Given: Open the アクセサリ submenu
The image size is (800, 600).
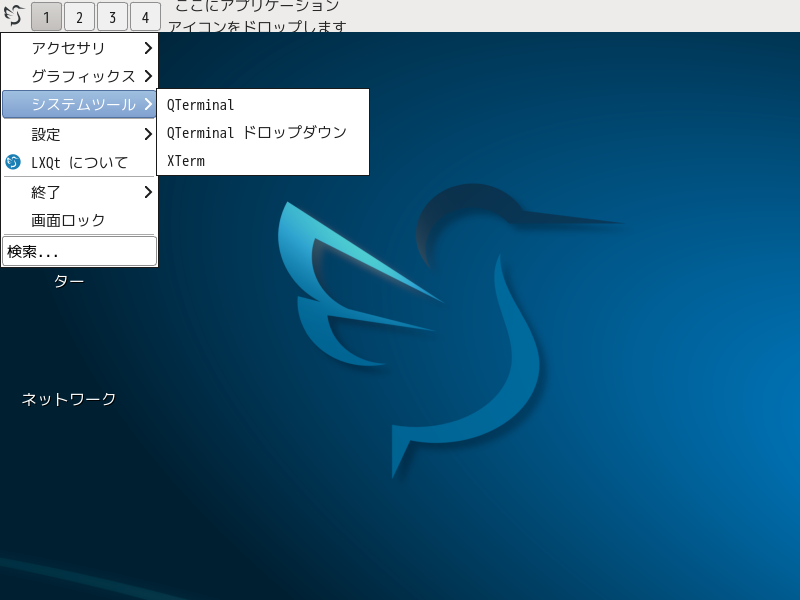Looking at the screenshot, I should pyautogui.click(x=79, y=48).
